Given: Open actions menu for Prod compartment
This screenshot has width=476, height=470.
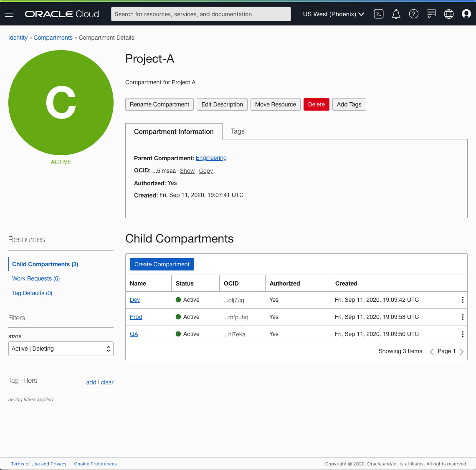Looking at the screenshot, I should [463, 317].
